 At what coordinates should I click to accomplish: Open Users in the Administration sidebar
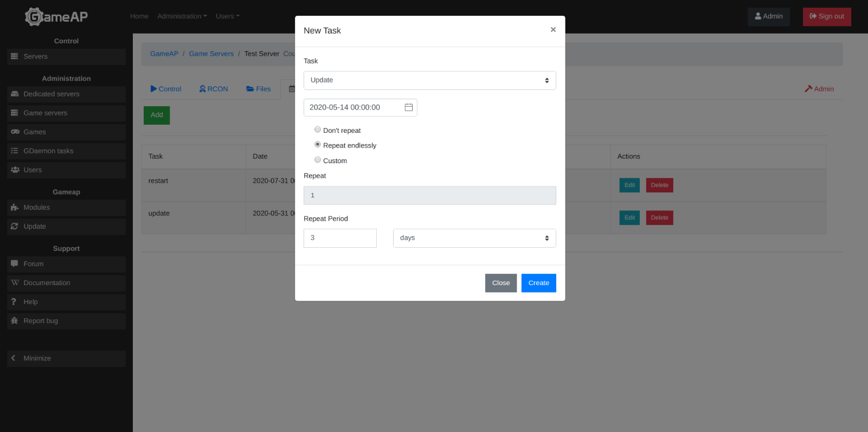coord(66,170)
